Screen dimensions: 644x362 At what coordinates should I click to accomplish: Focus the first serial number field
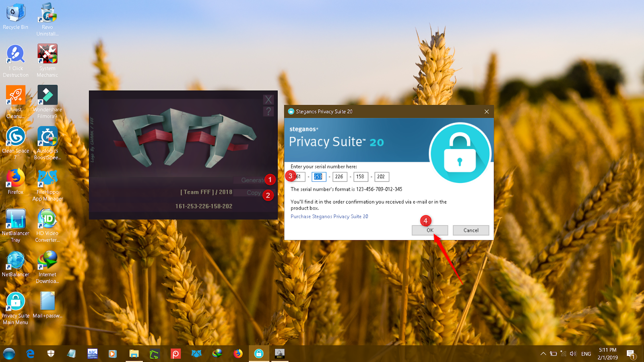[x=298, y=177]
